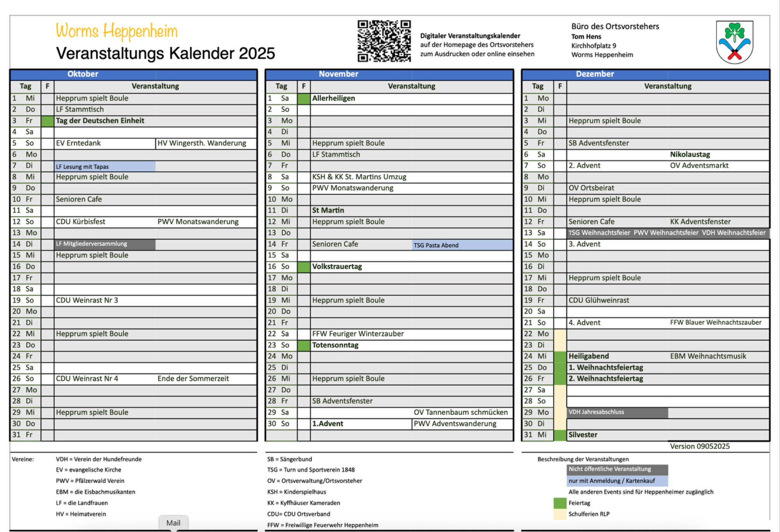Viewport: 780px width, 532px height.
Task: Click 'VDH Jahresabschluss' gray entry
Action: pos(617,413)
